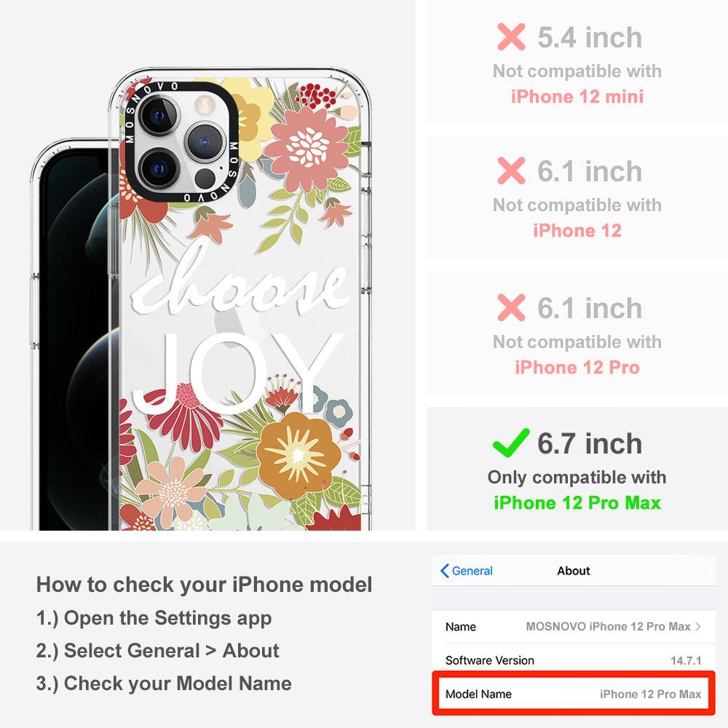Click the red X above iPhone 12 text

(511, 170)
